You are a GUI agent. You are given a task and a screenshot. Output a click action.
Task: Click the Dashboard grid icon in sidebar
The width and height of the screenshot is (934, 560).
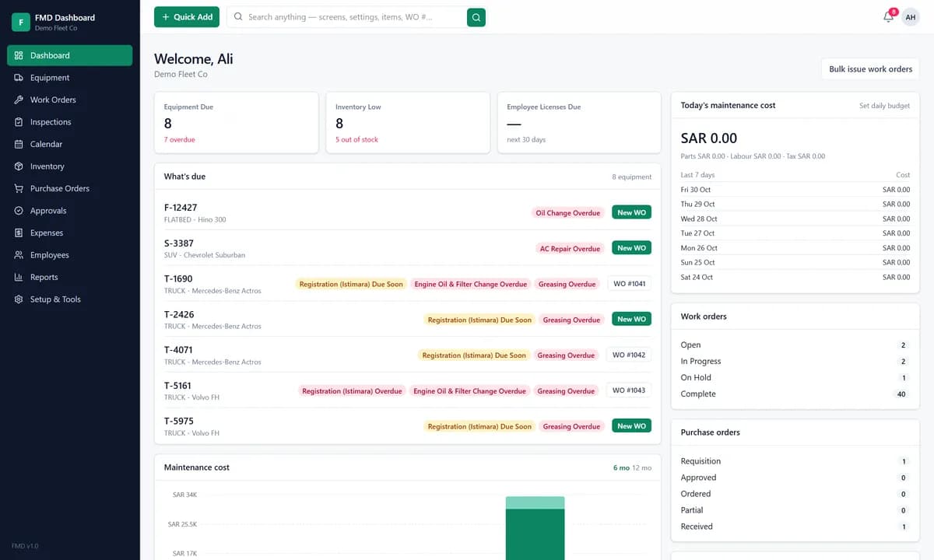(x=19, y=55)
